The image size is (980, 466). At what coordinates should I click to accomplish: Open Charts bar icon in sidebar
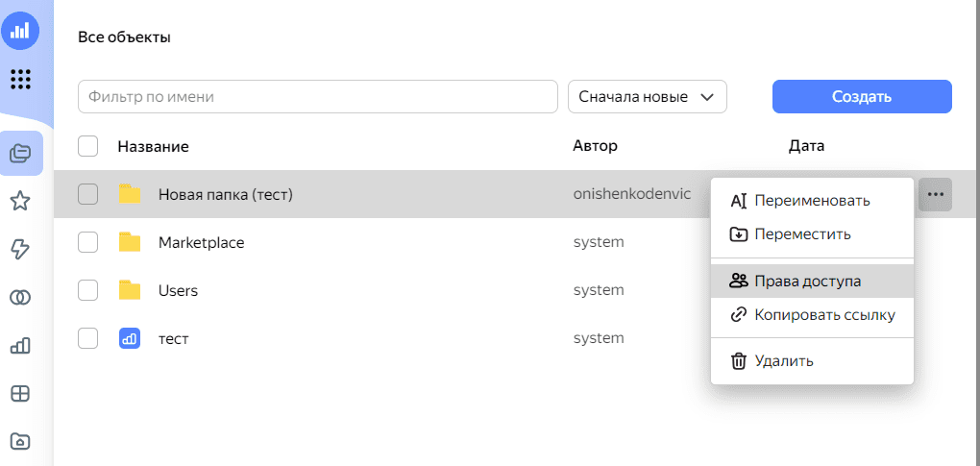(x=20, y=346)
